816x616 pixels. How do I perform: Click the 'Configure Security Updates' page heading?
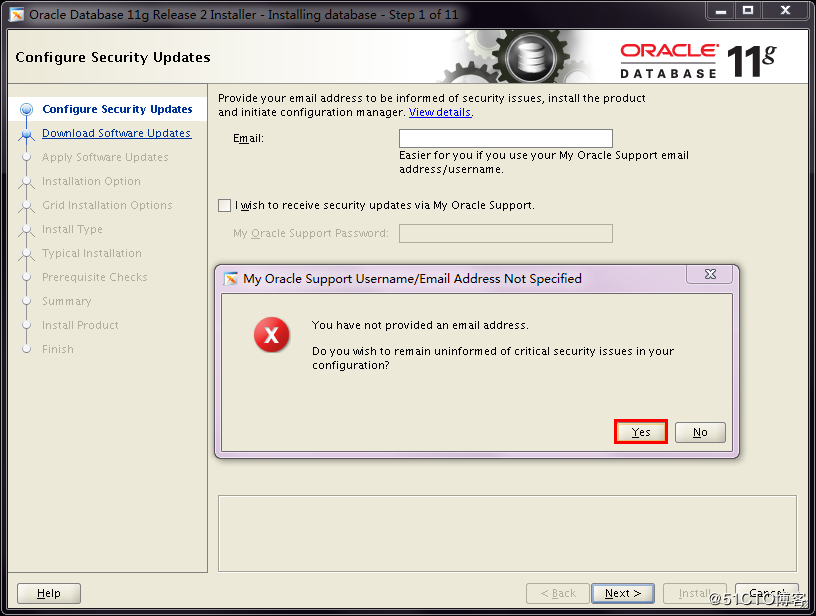pyautogui.click(x=113, y=57)
